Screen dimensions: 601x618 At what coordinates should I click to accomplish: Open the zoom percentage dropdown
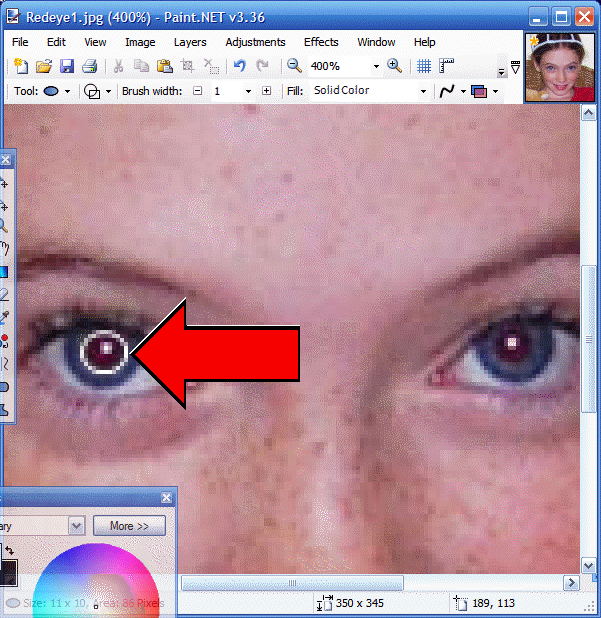pos(376,66)
